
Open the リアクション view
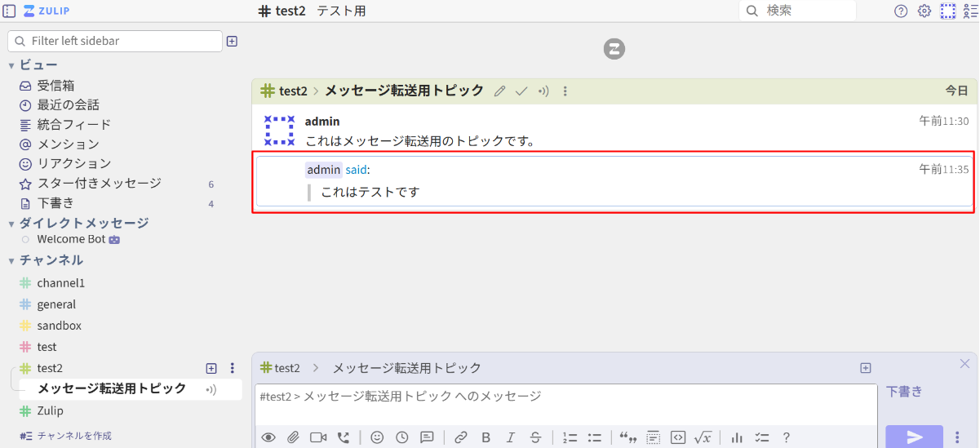73,164
